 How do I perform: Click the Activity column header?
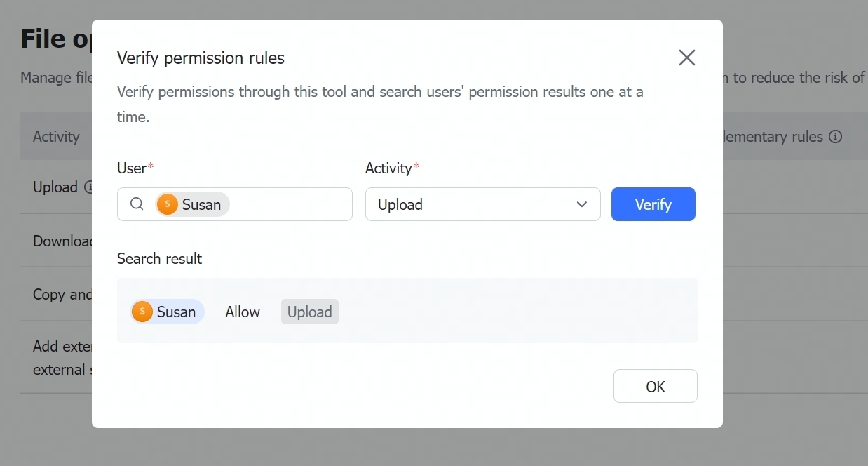(55, 136)
